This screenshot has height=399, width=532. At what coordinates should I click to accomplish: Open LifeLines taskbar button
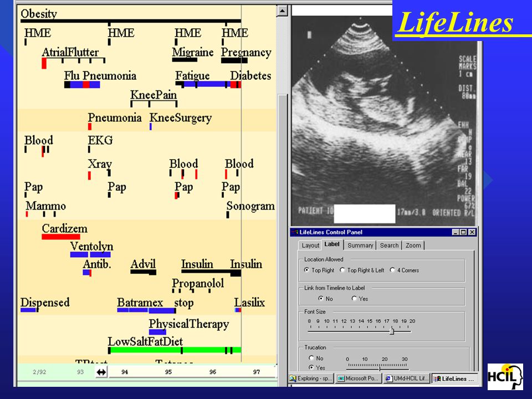[455, 378]
